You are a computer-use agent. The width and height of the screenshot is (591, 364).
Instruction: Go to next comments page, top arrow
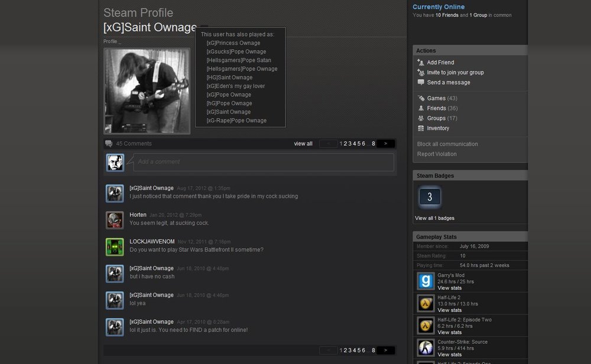tap(385, 144)
